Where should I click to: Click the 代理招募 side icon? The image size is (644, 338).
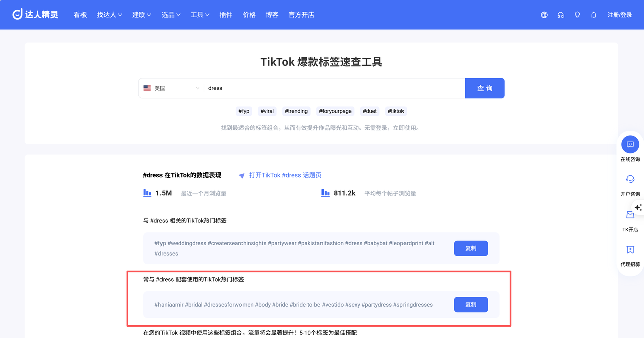pyautogui.click(x=630, y=250)
